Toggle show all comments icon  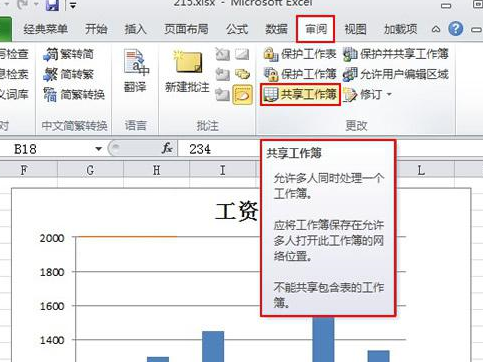click(x=242, y=74)
